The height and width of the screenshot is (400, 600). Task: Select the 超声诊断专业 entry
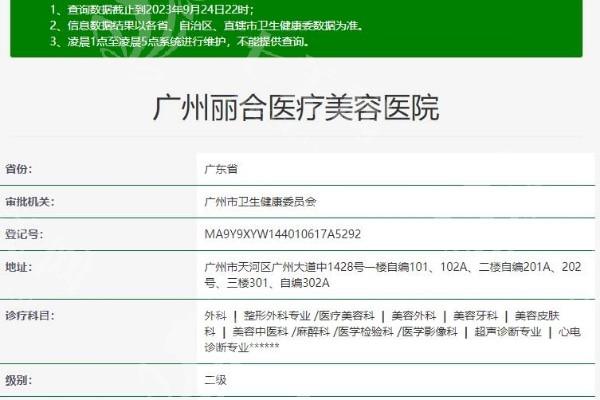[x=508, y=331]
